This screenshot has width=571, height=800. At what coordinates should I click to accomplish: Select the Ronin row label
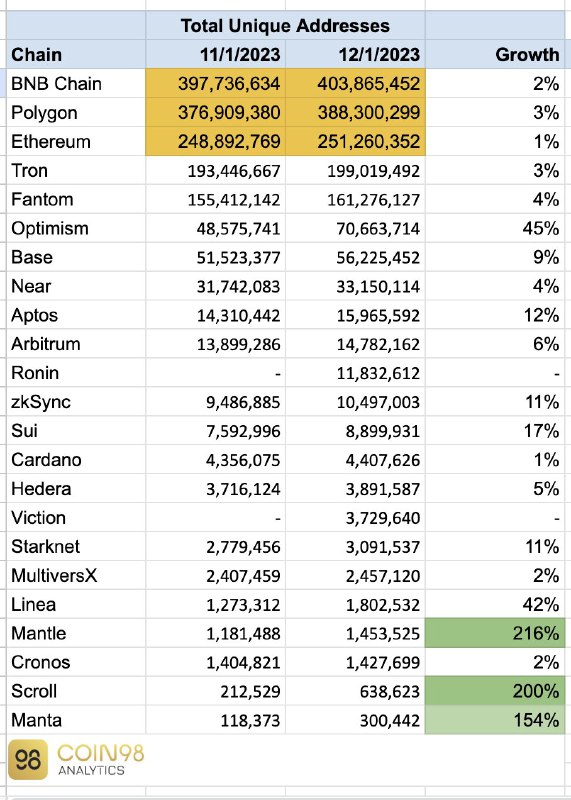click(76, 373)
